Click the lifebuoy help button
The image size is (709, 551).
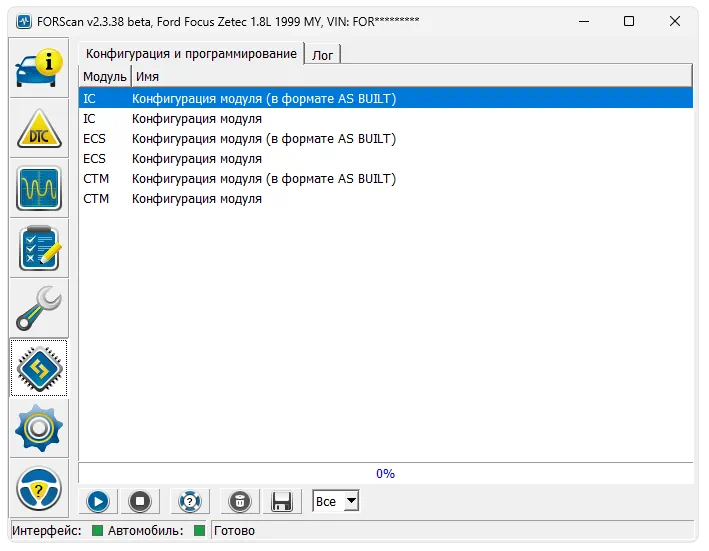pyautogui.click(x=190, y=501)
